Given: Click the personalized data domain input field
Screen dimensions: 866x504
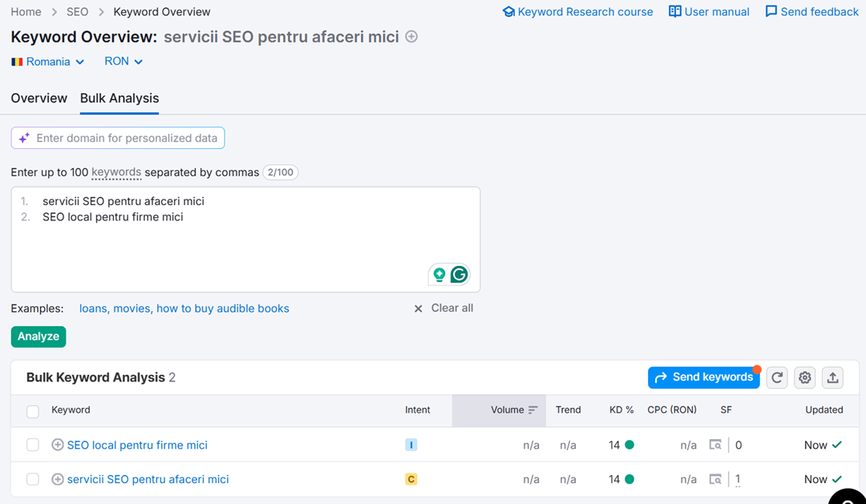Looking at the screenshot, I should 127,138.
